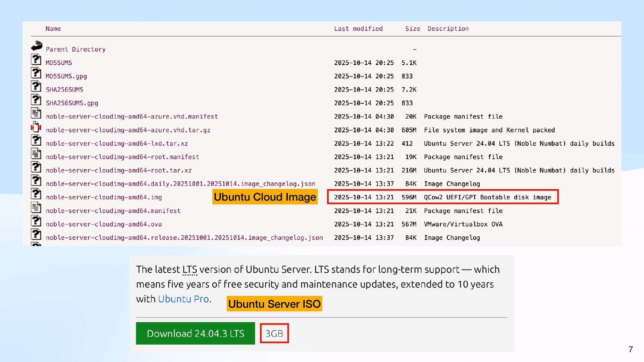
Task: Click the document icon beside amd64-root.manifest
Action: [36, 154]
